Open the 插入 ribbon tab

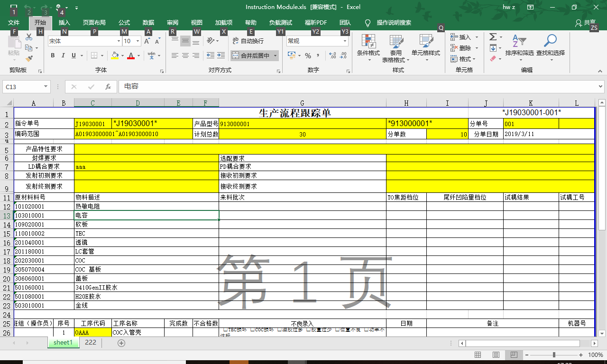click(64, 23)
